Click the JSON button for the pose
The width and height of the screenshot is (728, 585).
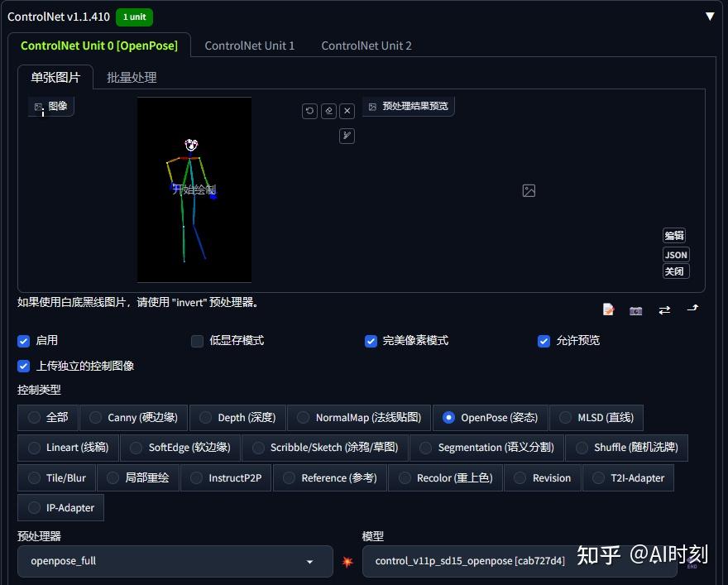coord(675,255)
